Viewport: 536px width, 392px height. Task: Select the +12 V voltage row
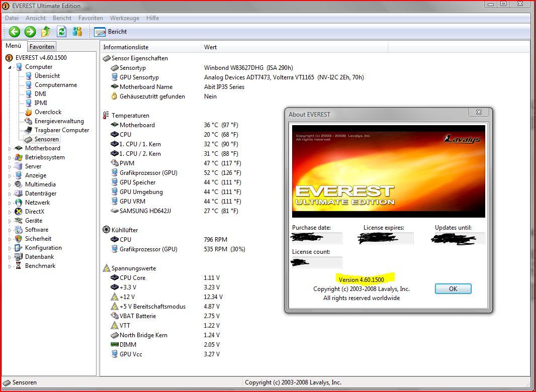[x=167, y=297]
